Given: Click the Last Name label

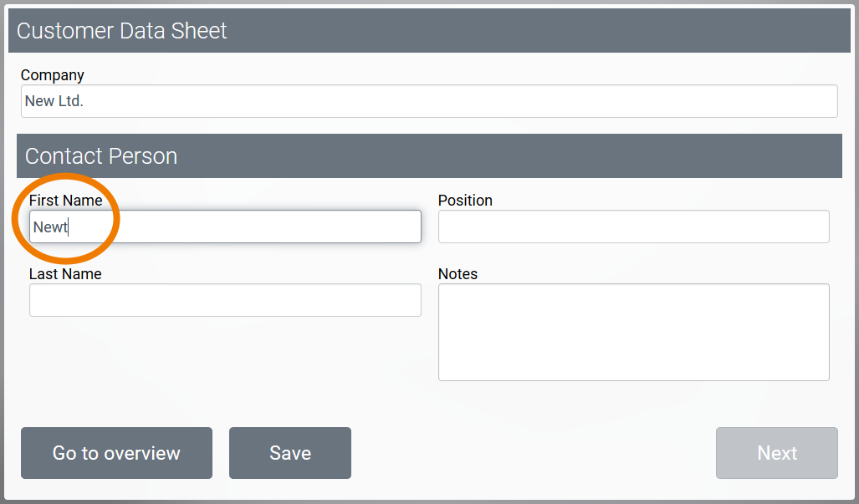Looking at the screenshot, I should 65,274.
